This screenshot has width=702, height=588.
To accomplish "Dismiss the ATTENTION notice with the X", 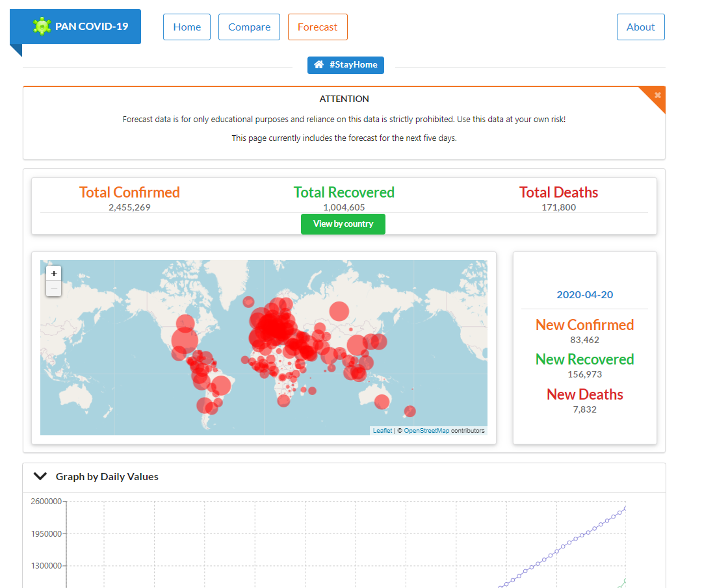I will [657, 95].
